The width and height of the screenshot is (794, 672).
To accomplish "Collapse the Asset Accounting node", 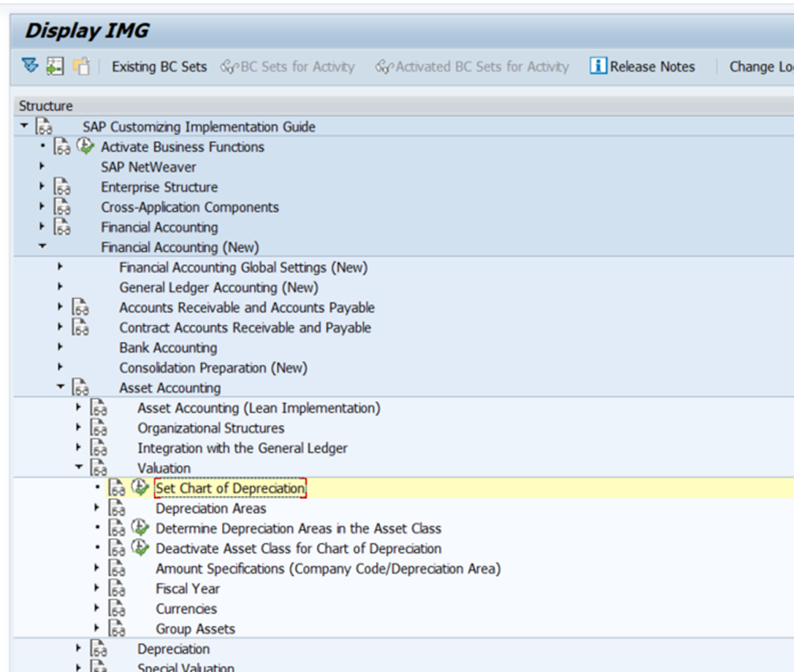I will (x=61, y=386).
